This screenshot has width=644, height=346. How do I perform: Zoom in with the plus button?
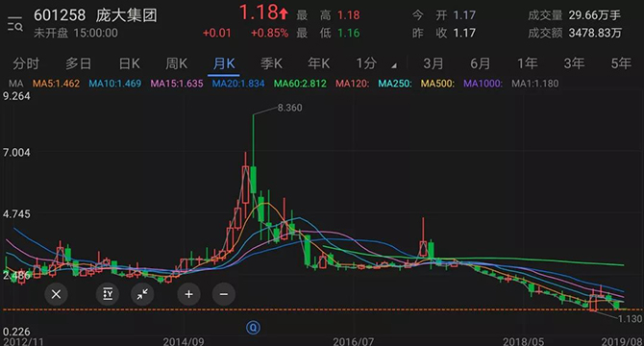tap(189, 294)
